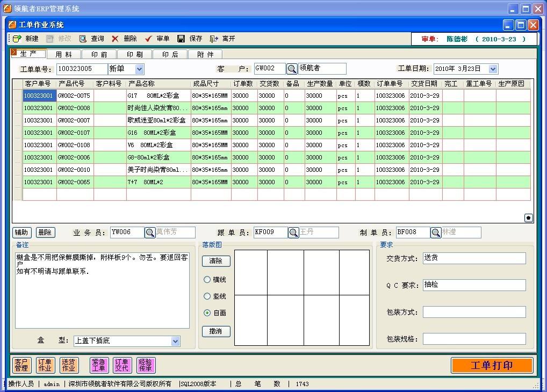Screen dimensions: 547x392
Task: Select the row with product code GW002-0008
Action: point(272,108)
